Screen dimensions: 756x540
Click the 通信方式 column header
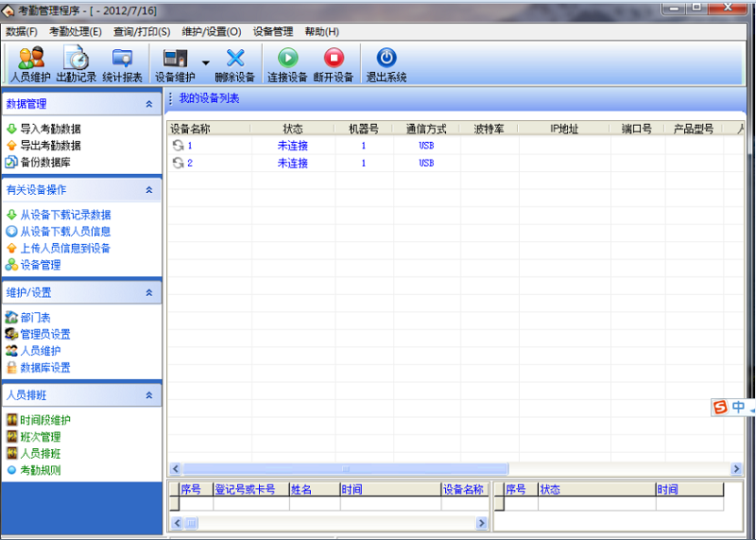[x=426, y=129]
